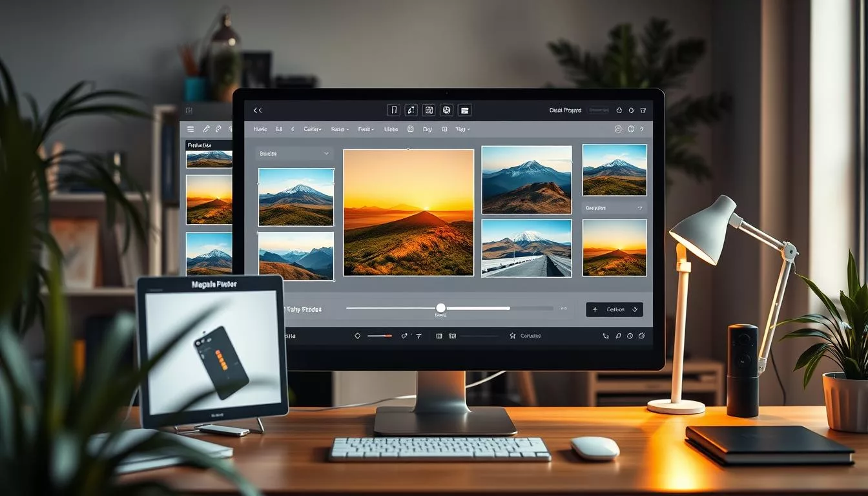Click the diamond keyframe icon in bottom bar
The height and width of the screenshot is (496, 868).
click(358, 336)
